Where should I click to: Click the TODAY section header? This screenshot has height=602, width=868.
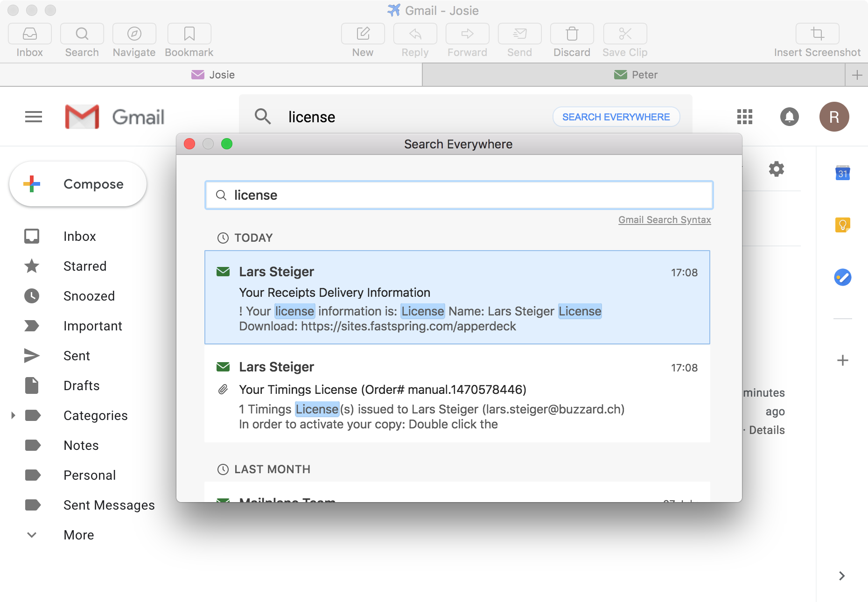(x=253, y=238)
